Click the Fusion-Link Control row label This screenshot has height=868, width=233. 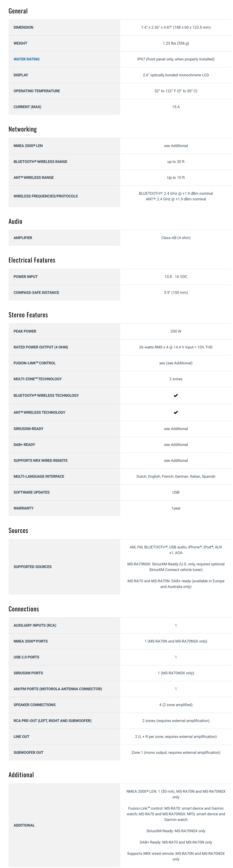pyautogui.click(x=34, y=363)
